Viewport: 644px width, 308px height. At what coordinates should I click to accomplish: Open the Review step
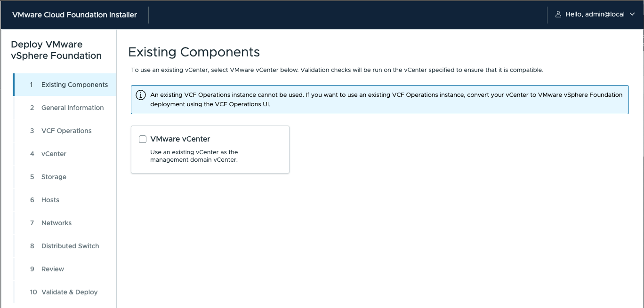click(53, 269)
